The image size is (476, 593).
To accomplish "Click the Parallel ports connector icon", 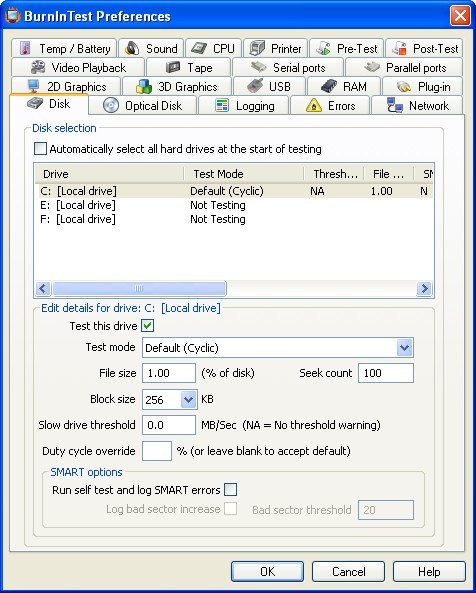I will [x=372, y=67].
